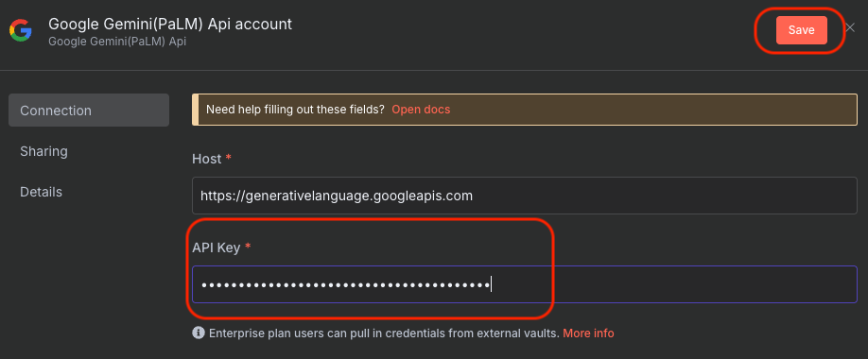Click text Need help filling out these fields?
Image resolution: width=868 pixels, height=359 pixels.
(x=295, y=110)
